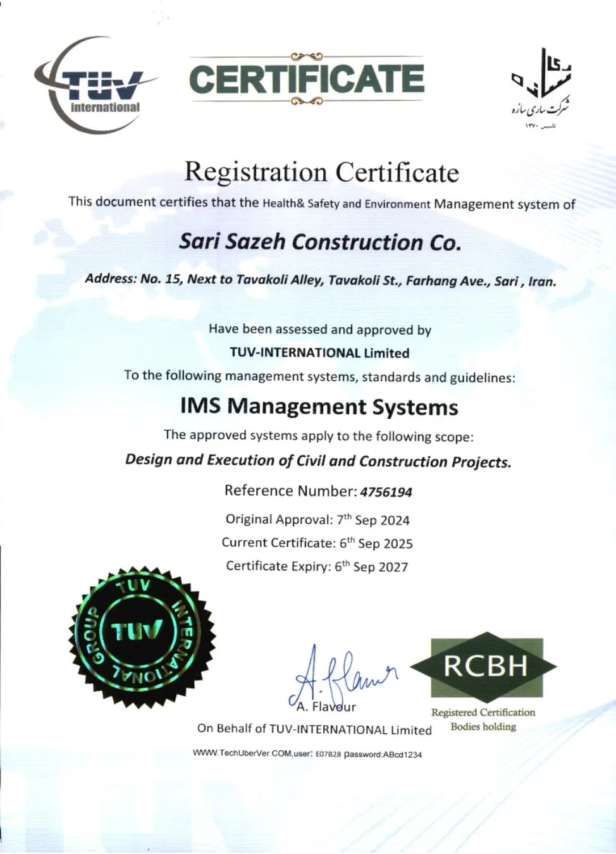Click "Registered Certification Bodies holding" caption
616x854 pixels.
(x=483, y=720)
